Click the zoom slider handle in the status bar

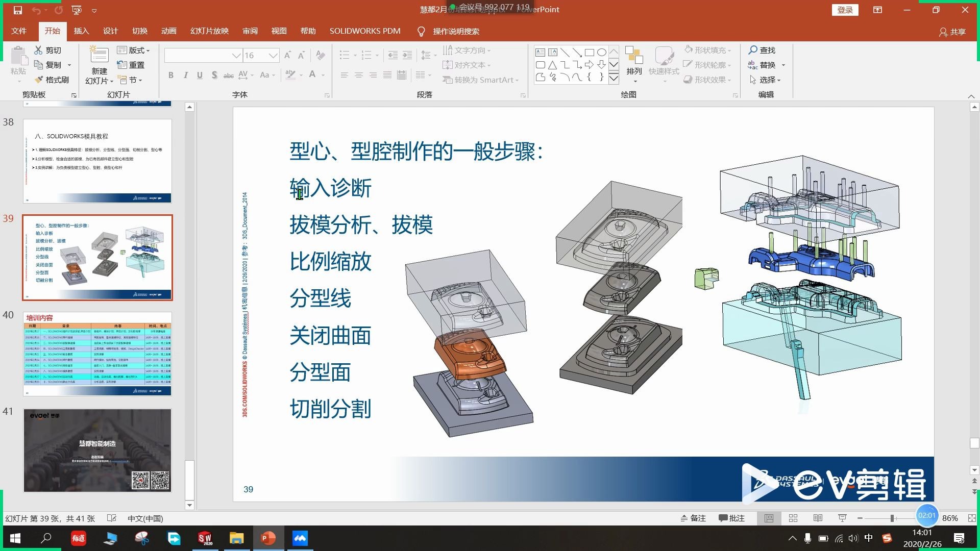pyautogui.click(x=892, y=518)
